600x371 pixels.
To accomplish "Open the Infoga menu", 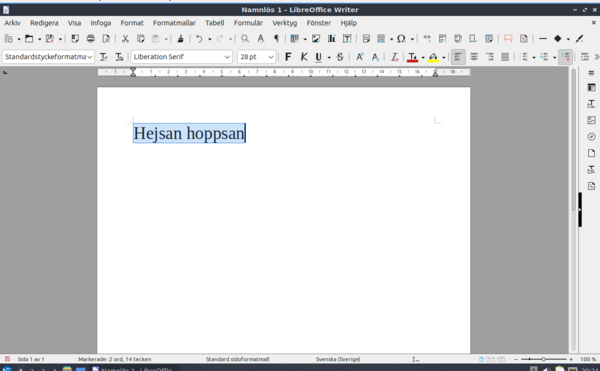I will (101, 23).
